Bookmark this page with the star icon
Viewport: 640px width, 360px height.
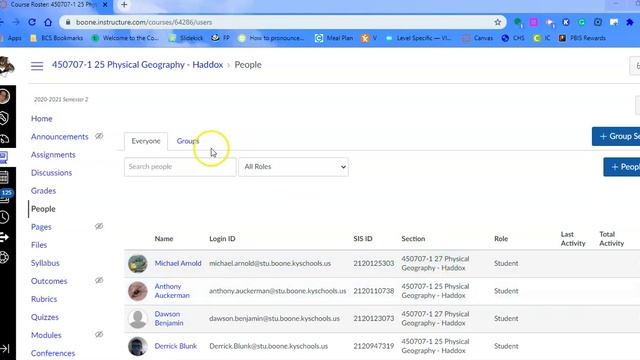click(x=498, y=22)
